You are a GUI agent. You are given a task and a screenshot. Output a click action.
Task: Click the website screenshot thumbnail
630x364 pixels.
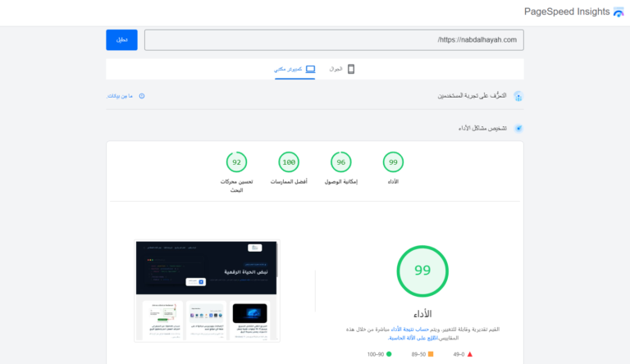[207, 291]
